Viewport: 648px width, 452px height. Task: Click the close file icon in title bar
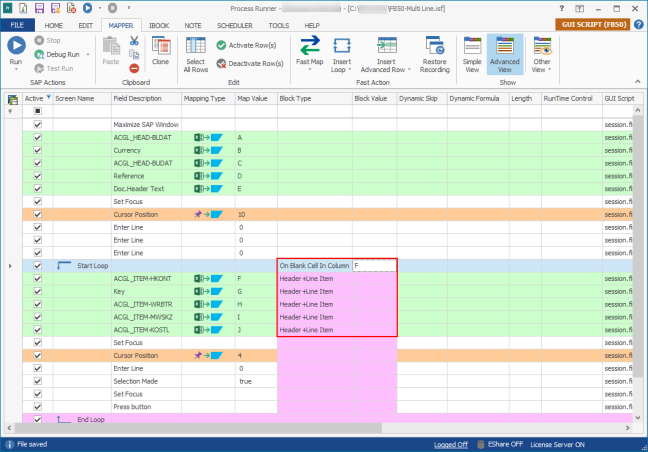point(71,8)
